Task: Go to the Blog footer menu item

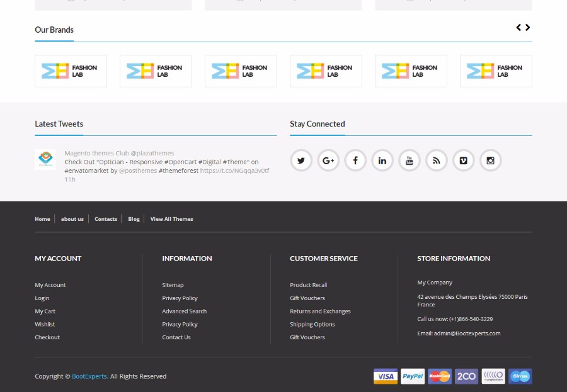Action: (134, 219)
